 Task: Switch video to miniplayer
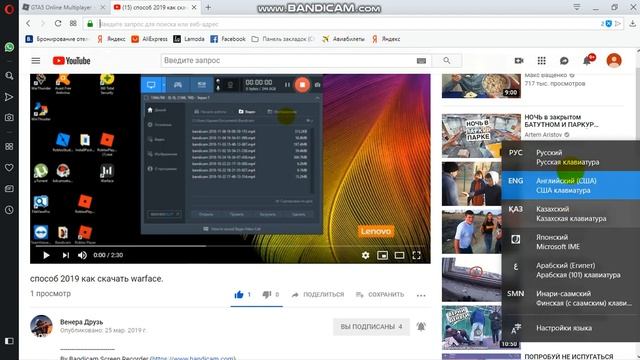click(x=382, y=255)
